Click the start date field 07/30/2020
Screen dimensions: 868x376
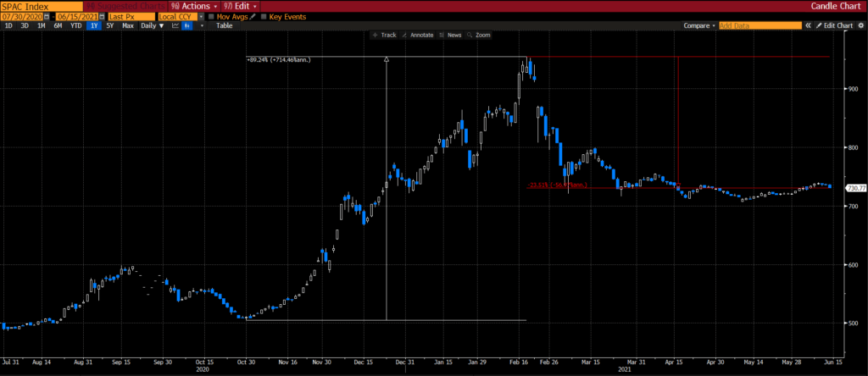(21, 17)
